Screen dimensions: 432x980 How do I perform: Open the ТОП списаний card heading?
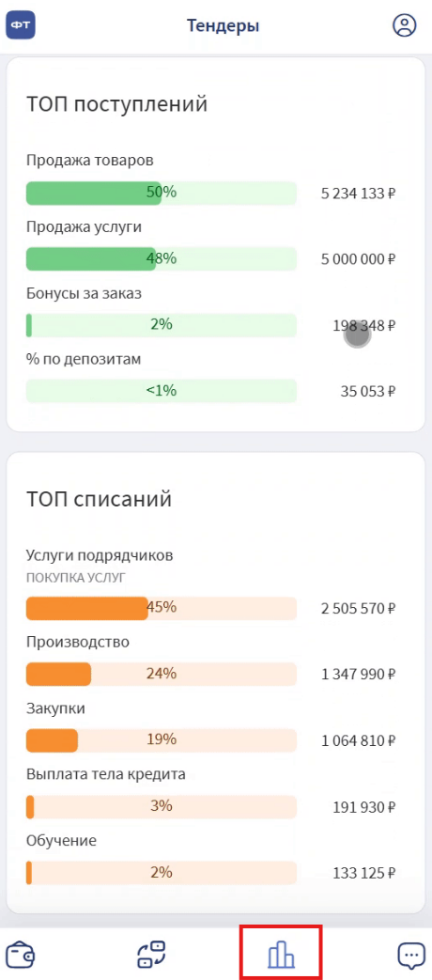point(99,499)
